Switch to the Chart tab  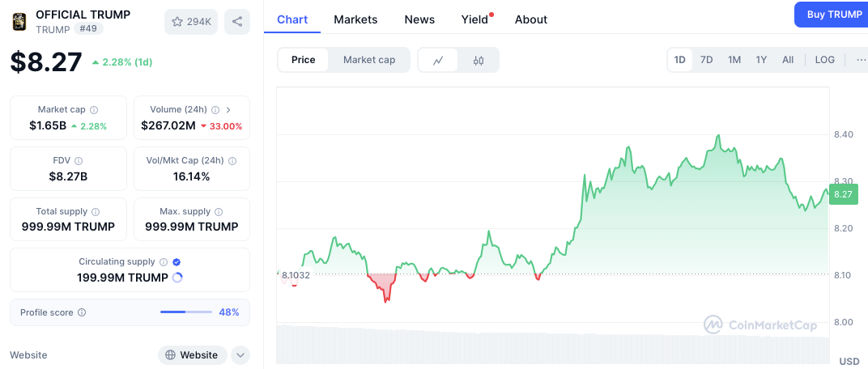coord(292,19)
